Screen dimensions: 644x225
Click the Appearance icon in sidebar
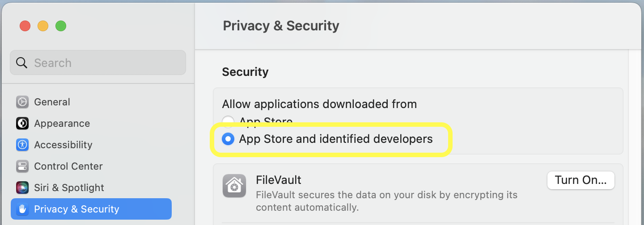pyautogui.click(x=22, y=124)
